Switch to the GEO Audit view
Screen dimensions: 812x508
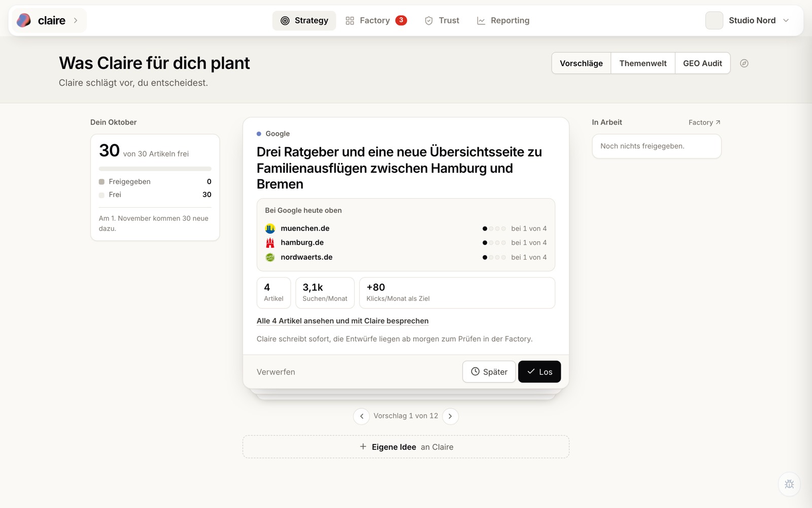tap(702, 63)
